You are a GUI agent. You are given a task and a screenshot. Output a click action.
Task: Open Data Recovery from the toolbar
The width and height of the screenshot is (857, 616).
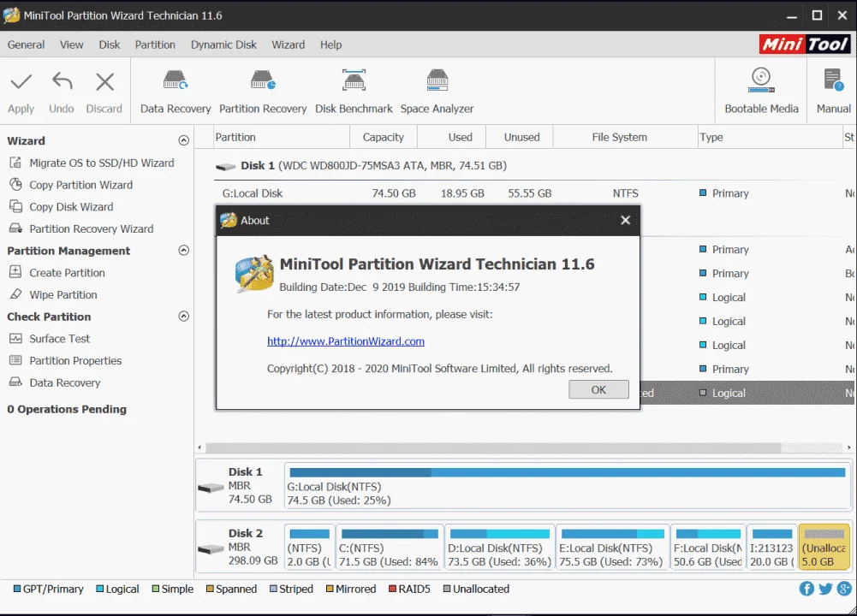pyautogui.click(x=175, y=92)
